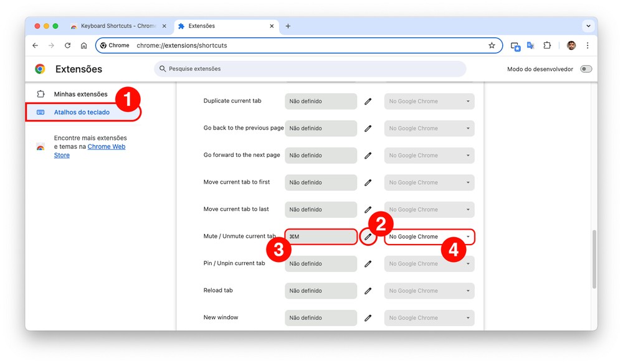Close the Keyboard Shortcuts tab
This screenshot has height=364, width=623.
164,26
